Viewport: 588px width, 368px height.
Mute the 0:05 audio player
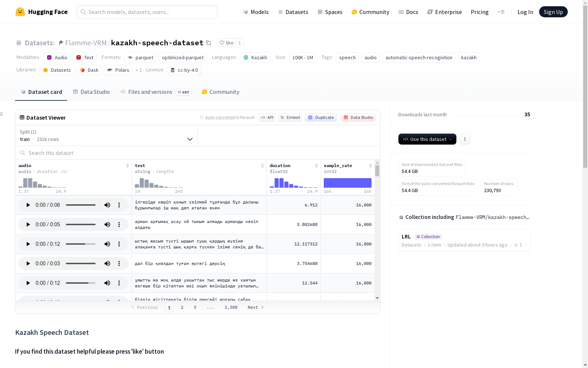(107, 224)
